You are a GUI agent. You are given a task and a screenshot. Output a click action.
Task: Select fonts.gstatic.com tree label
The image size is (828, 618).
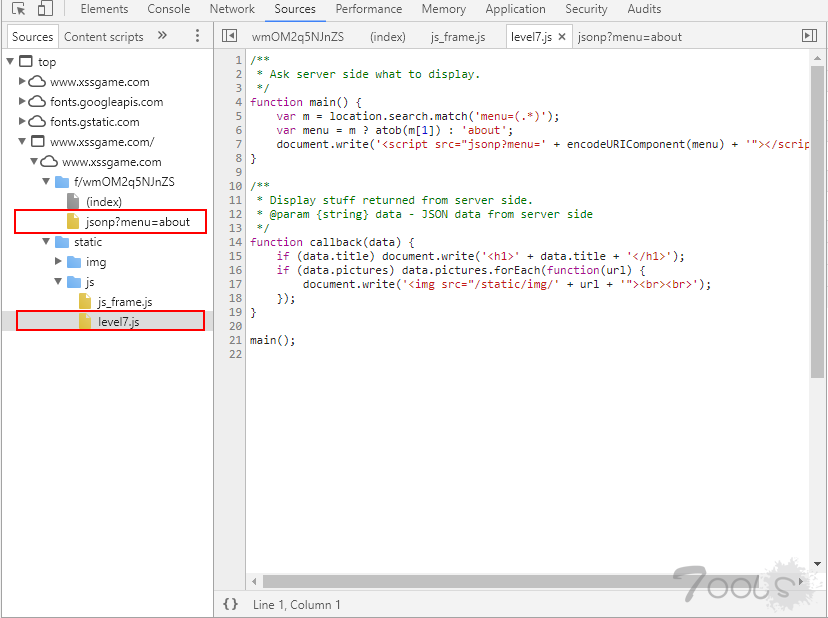(95, 122)
